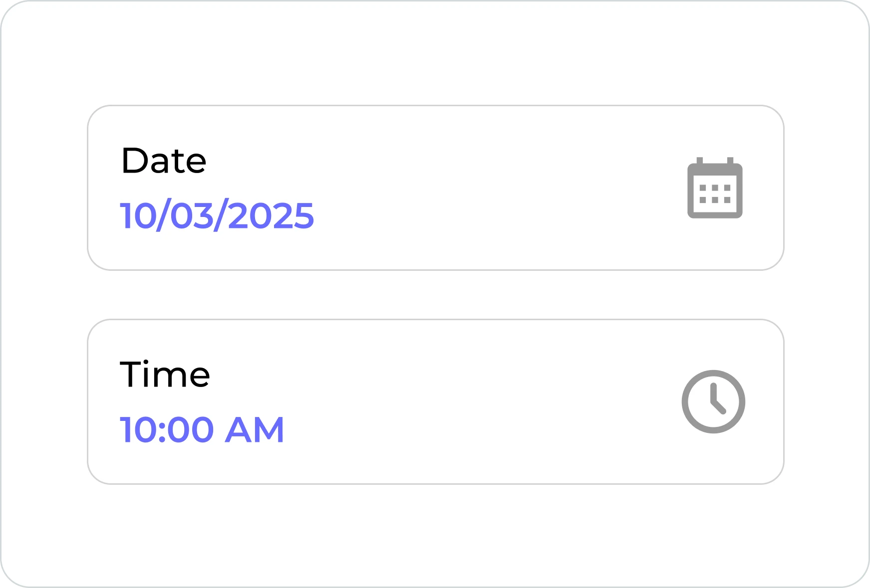Click the clock icon for time selection
The height and width of the screenshot is (588, 870).
[x=714, y=401]
